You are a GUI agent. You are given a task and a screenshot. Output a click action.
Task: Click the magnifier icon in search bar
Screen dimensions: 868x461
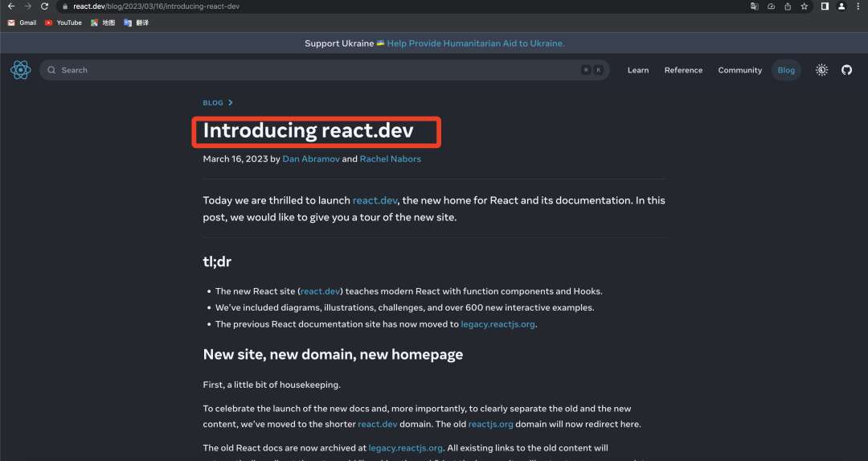tap(51, 70)
